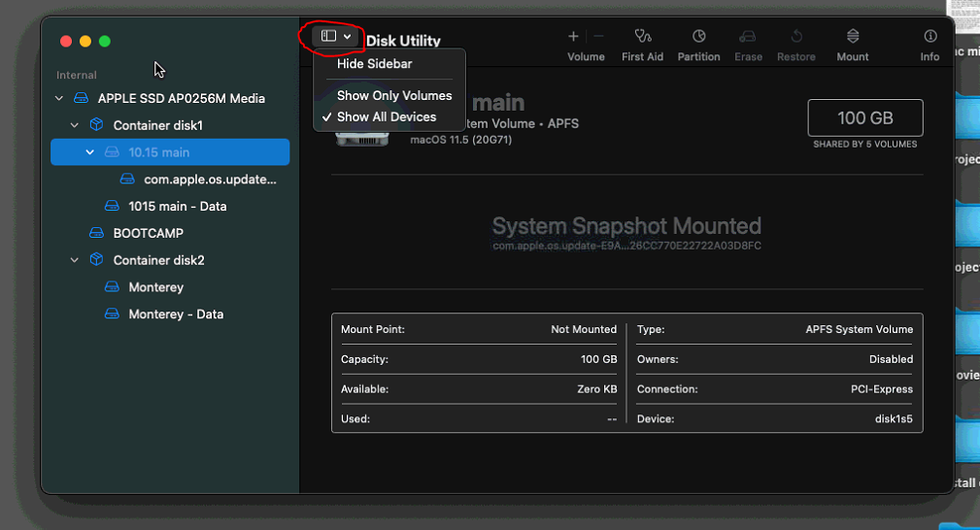Choose Show Only Volumes option
Viewport: 980px width, 530px height.
click(x=394, y=95)
